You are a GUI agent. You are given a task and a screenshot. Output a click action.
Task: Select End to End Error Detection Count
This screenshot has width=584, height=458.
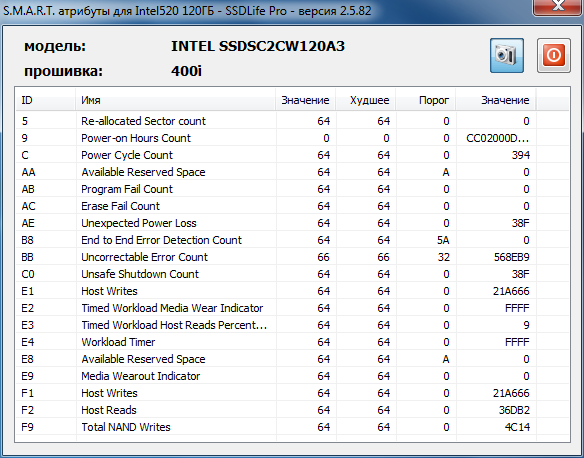point(292,240)
